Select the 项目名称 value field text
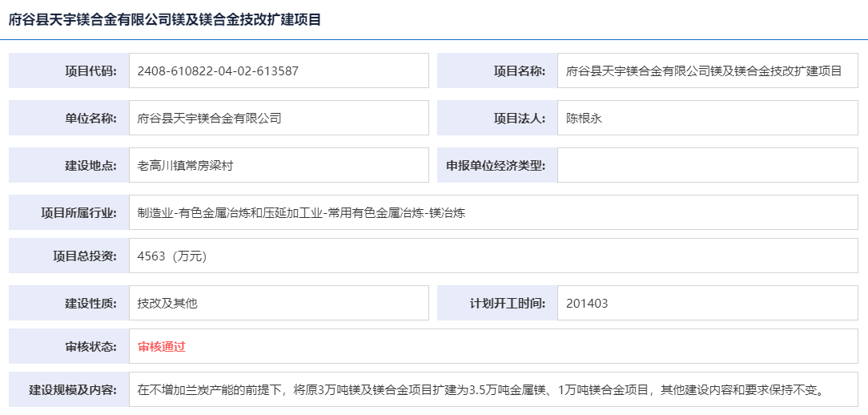Viewport: 868px width, 415px height. [x=704, y=71]
